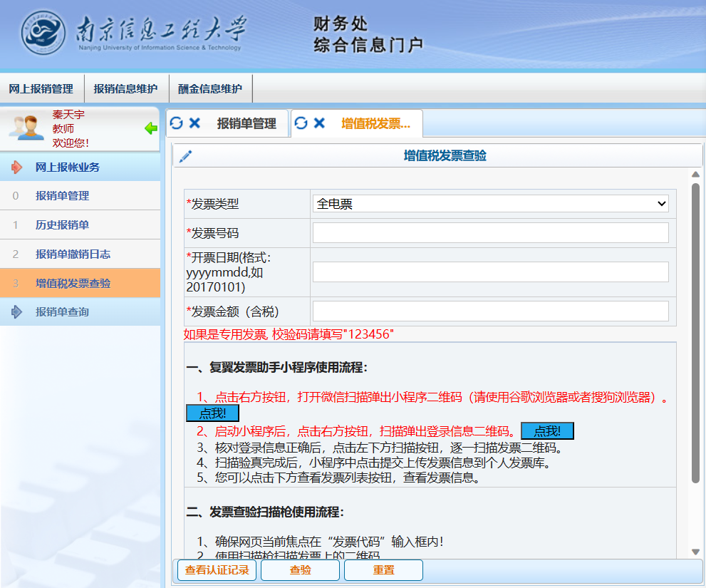Open the 酬金信息维护 menu

(x=210, y=89)
